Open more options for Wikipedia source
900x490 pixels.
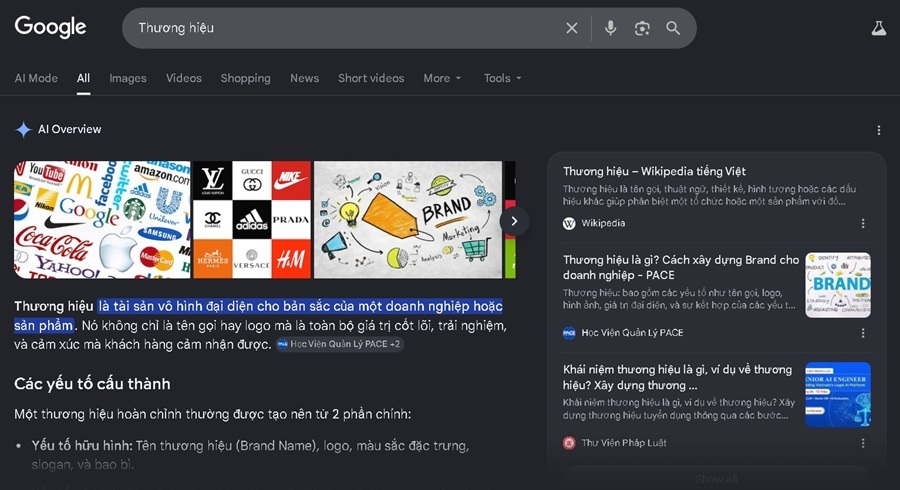point(863,223)
